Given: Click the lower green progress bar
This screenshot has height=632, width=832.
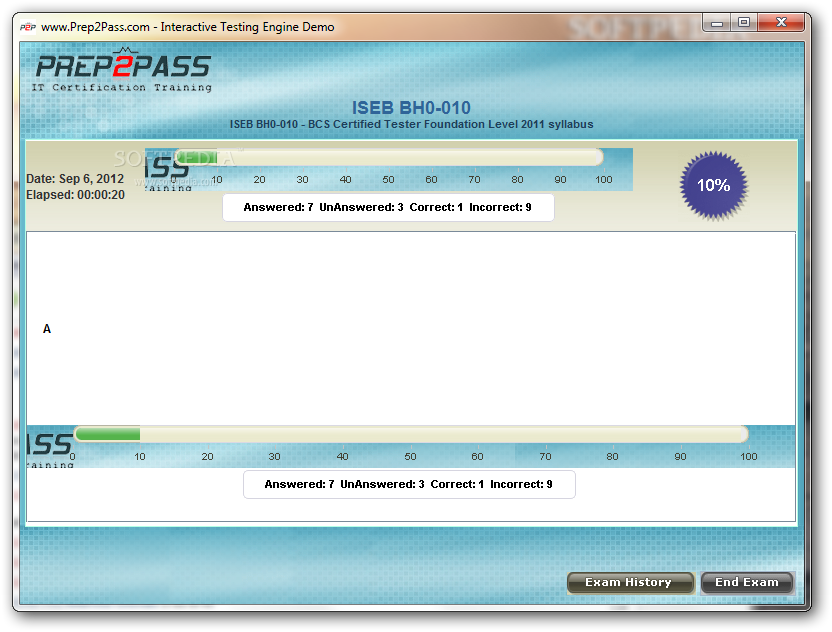Looking at the screenshot, I should click(411, 434).
